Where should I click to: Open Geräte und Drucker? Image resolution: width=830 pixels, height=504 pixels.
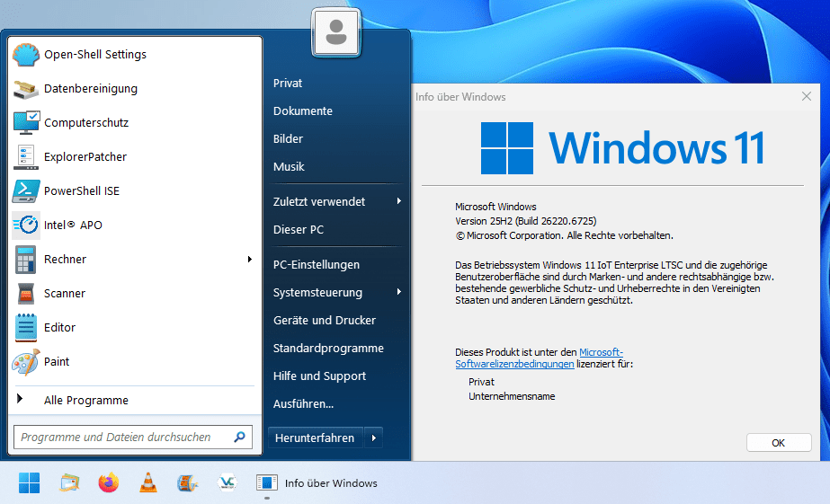tap(325, 320)
